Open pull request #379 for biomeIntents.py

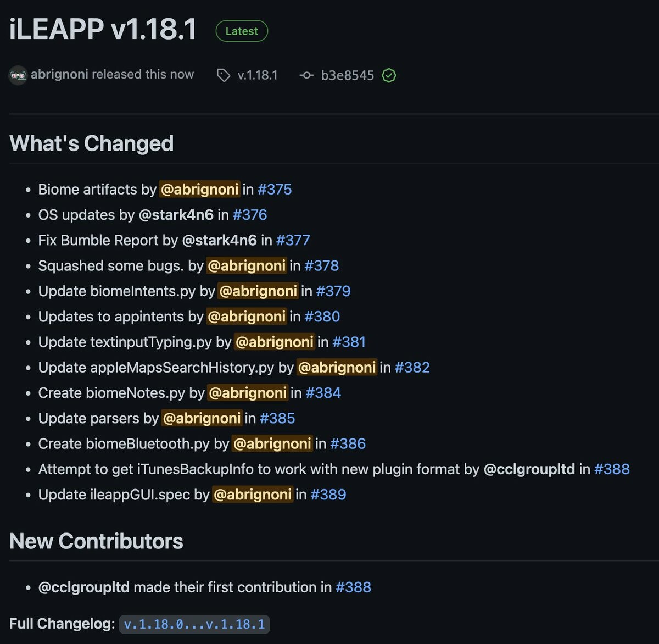[333, 291]
